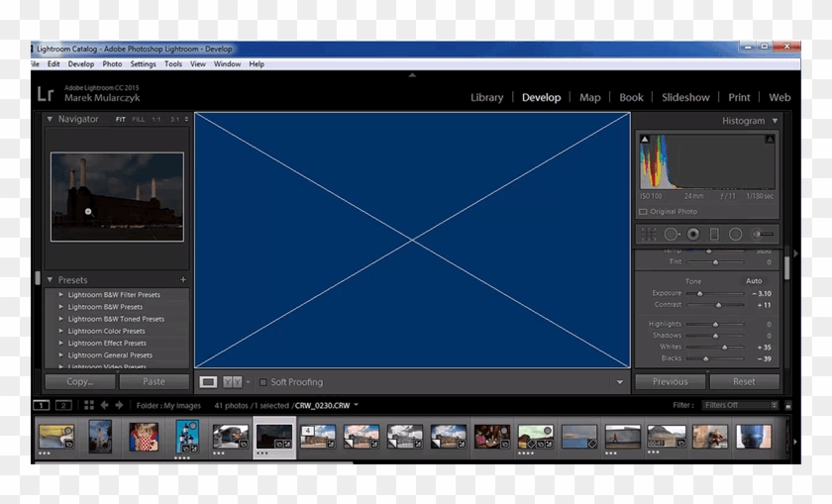Expand Lightroom General Presets folder
832x504 pixels.
coord(61,354)
